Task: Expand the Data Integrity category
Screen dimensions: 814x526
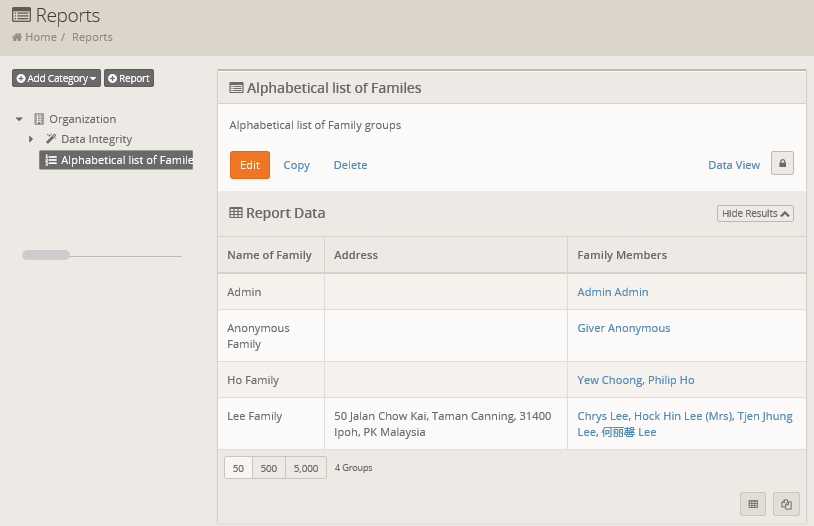Action: point(31,139)
